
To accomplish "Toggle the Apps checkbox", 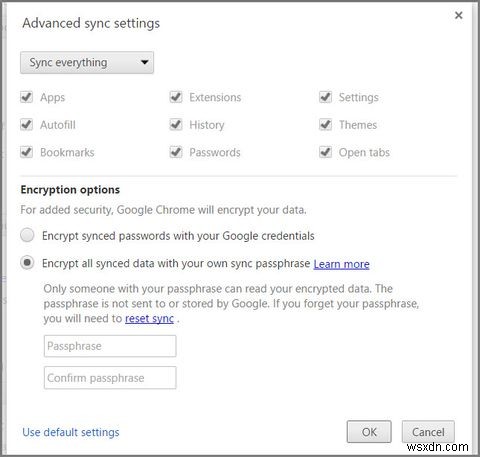I will 26,97.
